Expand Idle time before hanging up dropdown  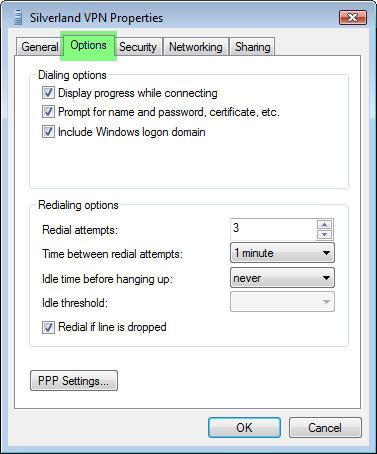tap(282, 278)
